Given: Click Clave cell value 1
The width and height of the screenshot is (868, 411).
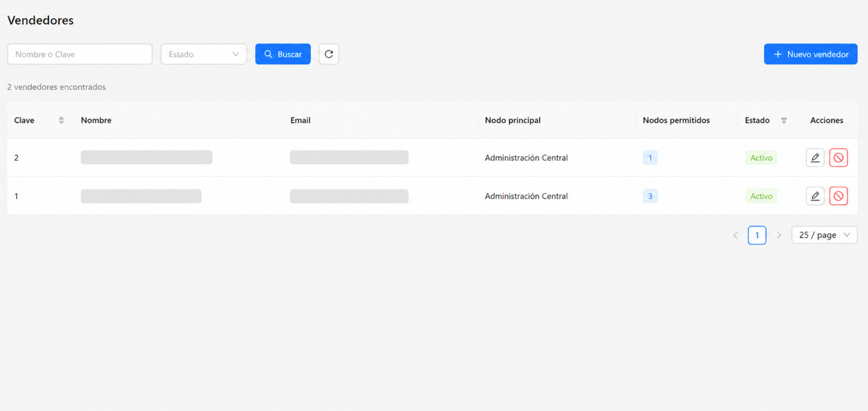Looking at the screenshot, I should click(x=17, y=196).
